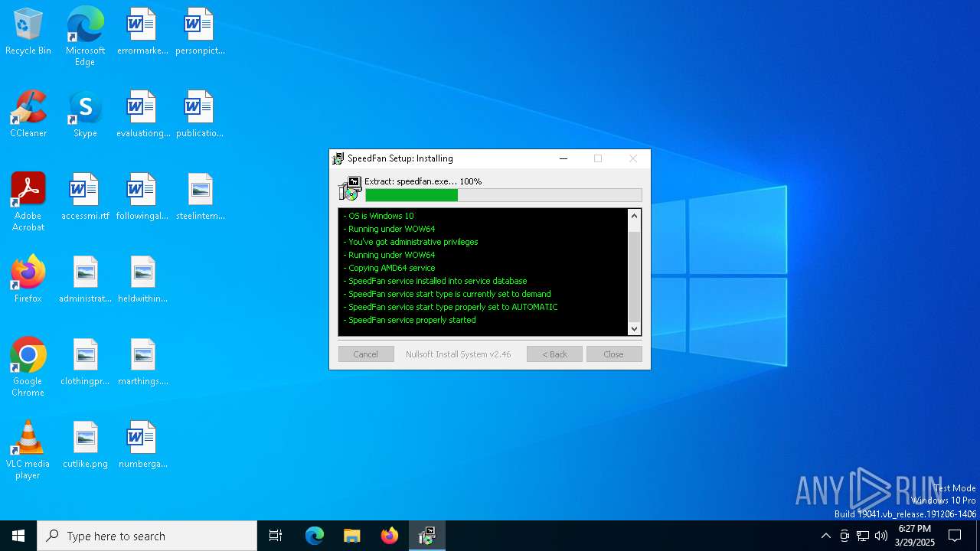This screenshot has height=551, width=980.
Task: Open the Adobe Acrobat desktop shortcut
Action: click(x=28, y=202)
